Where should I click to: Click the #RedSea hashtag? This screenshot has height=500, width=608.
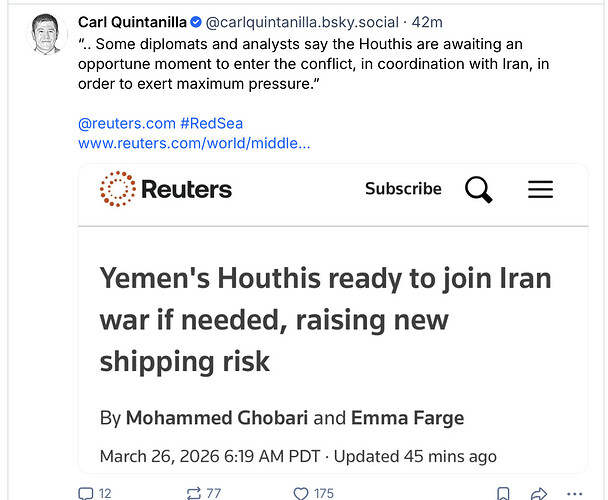(x=211, y=124)
